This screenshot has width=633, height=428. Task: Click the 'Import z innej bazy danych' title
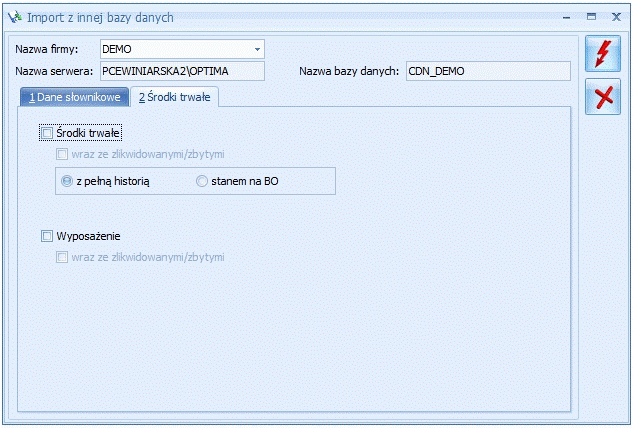coord(100,17)
